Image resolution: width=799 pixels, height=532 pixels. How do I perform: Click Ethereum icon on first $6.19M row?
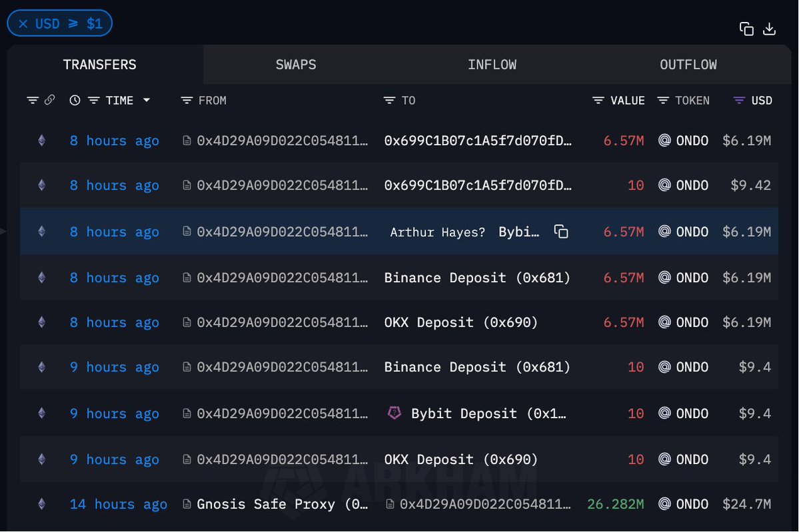[42, 140]
